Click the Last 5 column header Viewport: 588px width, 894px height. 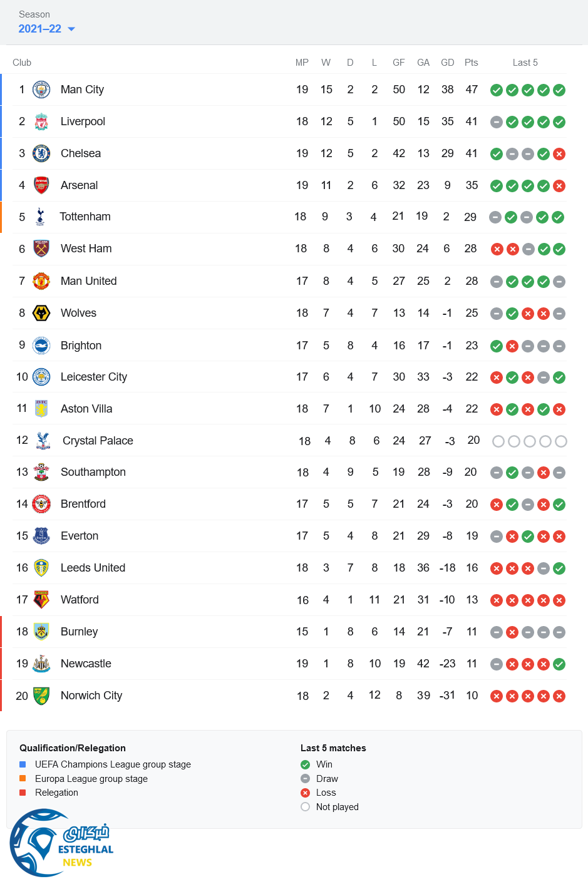pyautogui.click(x=525, y=63)
